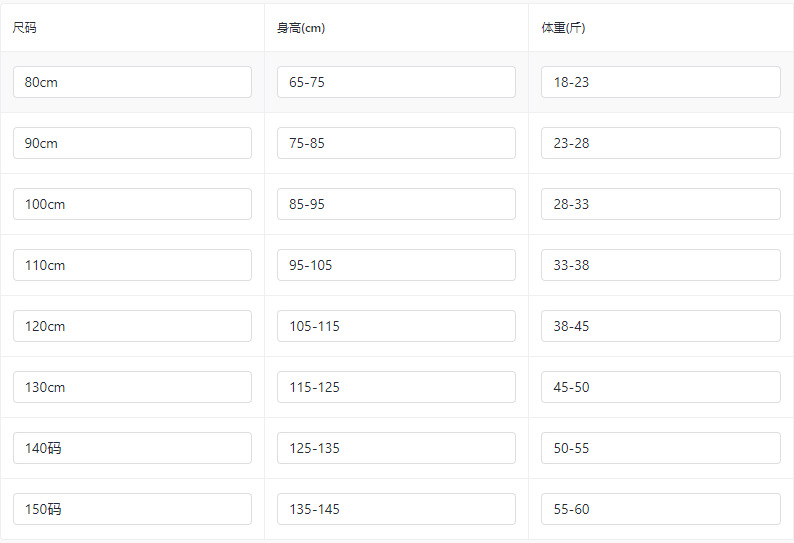This screenshot has height=543, width=794.
Task: Focus the 115-125 height input
Action: [396, 387]
